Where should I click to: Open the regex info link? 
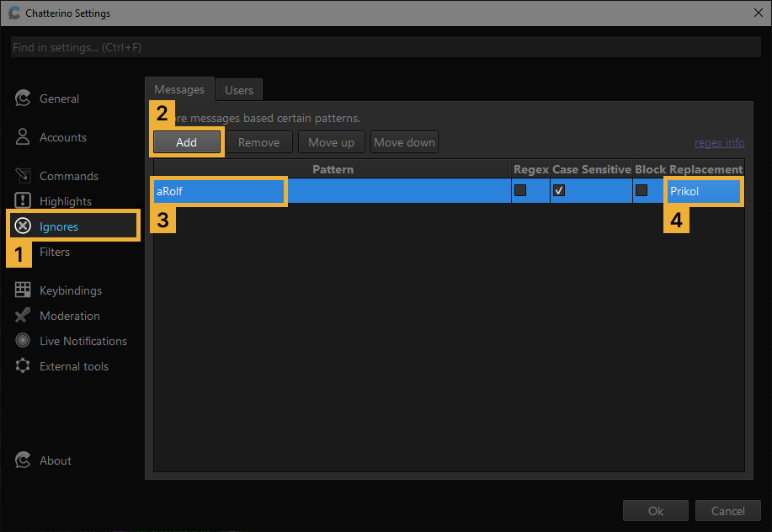719,142
